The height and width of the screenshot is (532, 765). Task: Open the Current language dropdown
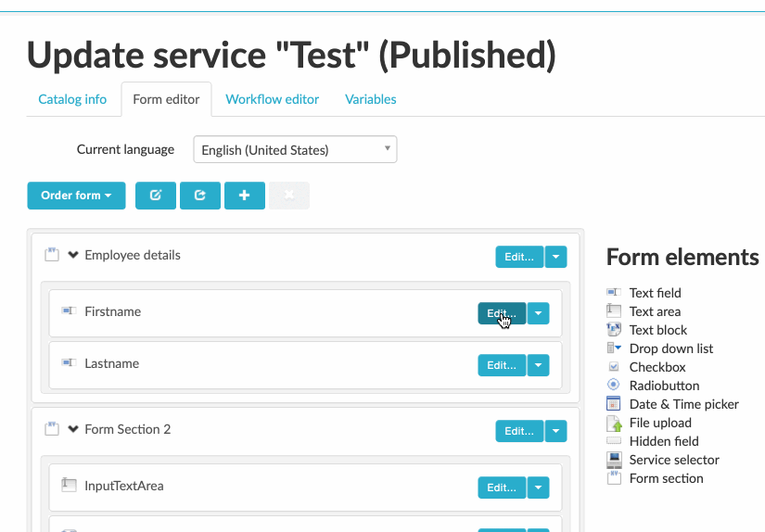[x=295, y=149]
